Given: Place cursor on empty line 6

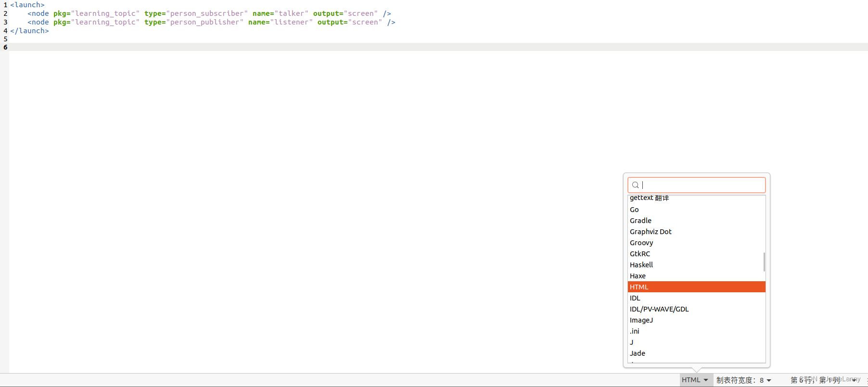Looking at the screenshot, I should click(438, 47).
